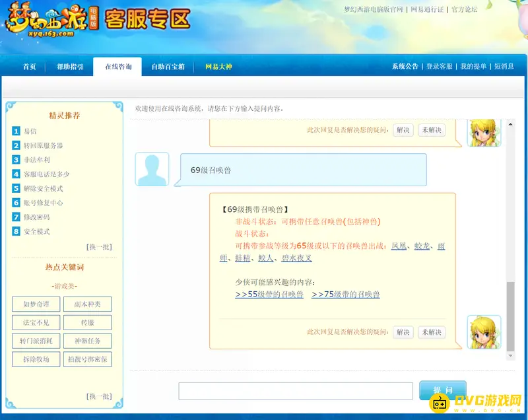Click upper elf assistant avatar
The image size is (528, 420).
click(484, 133)
